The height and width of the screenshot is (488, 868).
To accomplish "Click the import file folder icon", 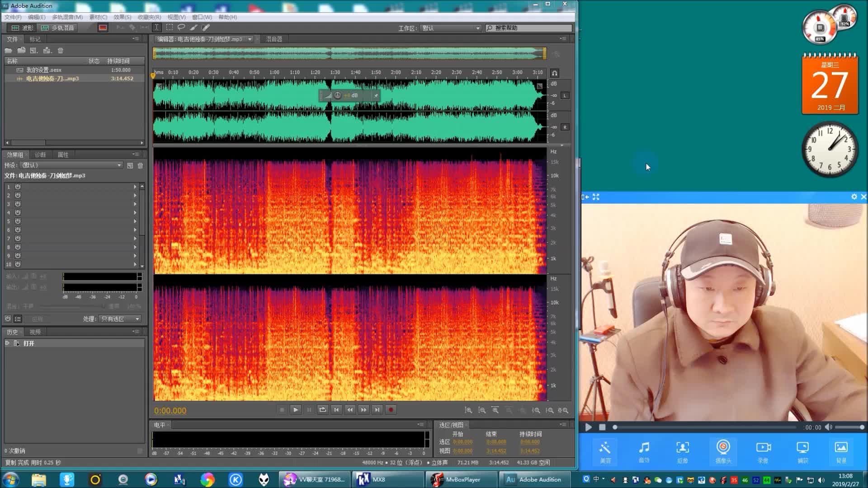I will (x=21, y=51).
